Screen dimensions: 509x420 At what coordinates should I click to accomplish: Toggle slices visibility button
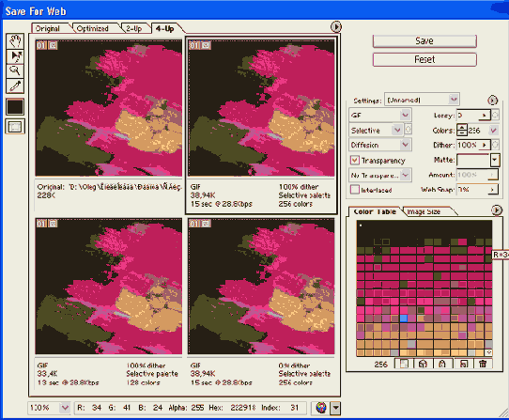(x=15, y=127)
